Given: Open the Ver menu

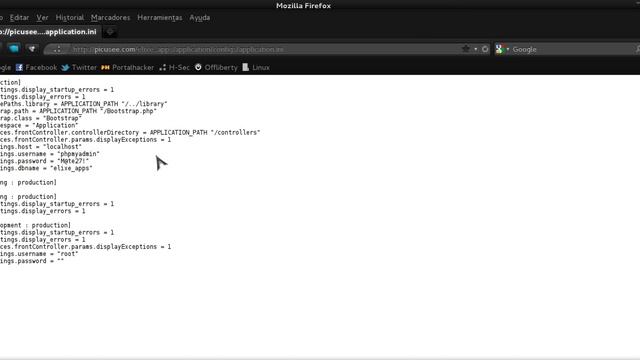Looking at the screenshot, I should tap(42, 18).
